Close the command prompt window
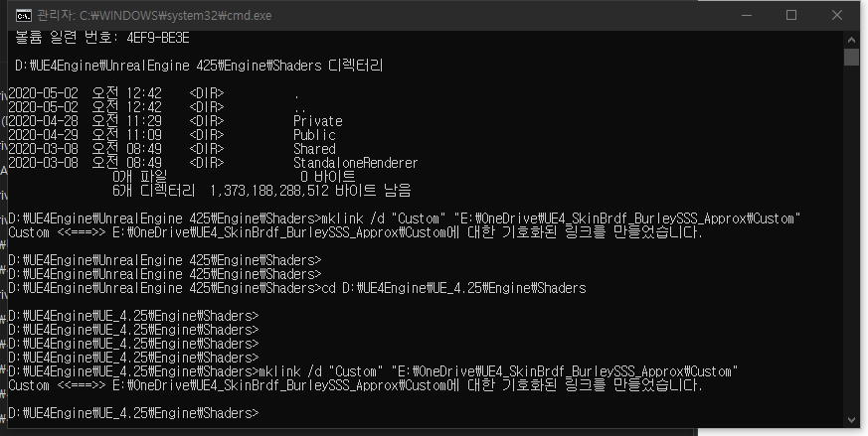The width and height of the screenshot is (868, 436). point(838,15)
